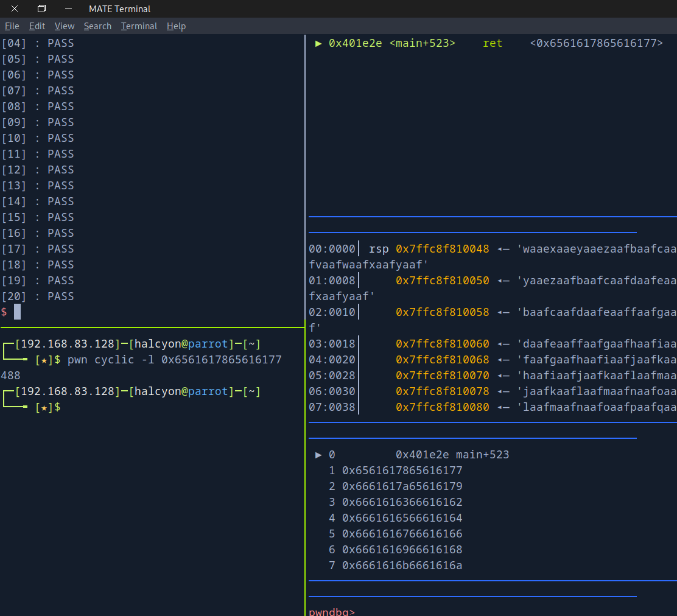Click the green arrow beside 0x401e2e ret instruction
This screenshot has width=677, height=616.
click(318, 43)
